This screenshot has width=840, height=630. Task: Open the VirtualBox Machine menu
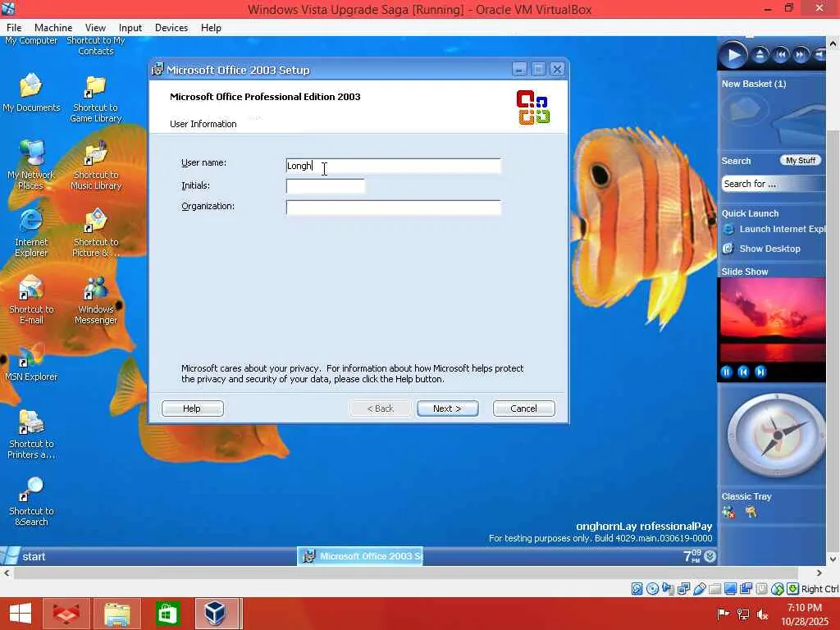click(x=53, y=28)
